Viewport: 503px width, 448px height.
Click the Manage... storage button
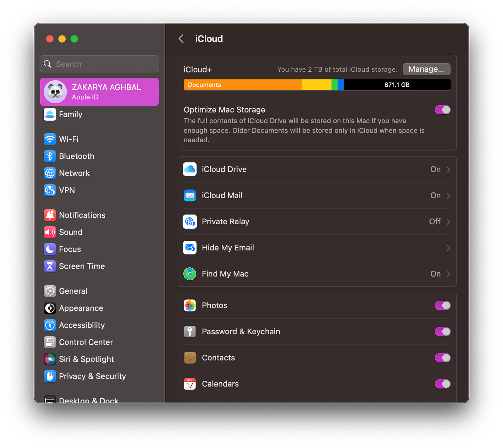point(426,69)
